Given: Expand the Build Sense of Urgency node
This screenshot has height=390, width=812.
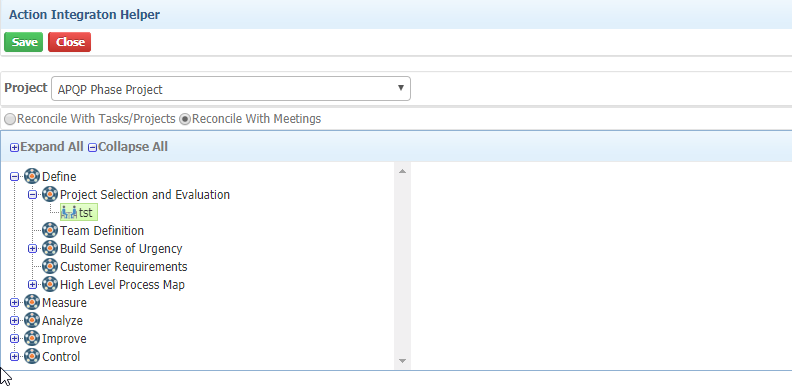Looking at the screenshot, I should click(x=33, y=249).
